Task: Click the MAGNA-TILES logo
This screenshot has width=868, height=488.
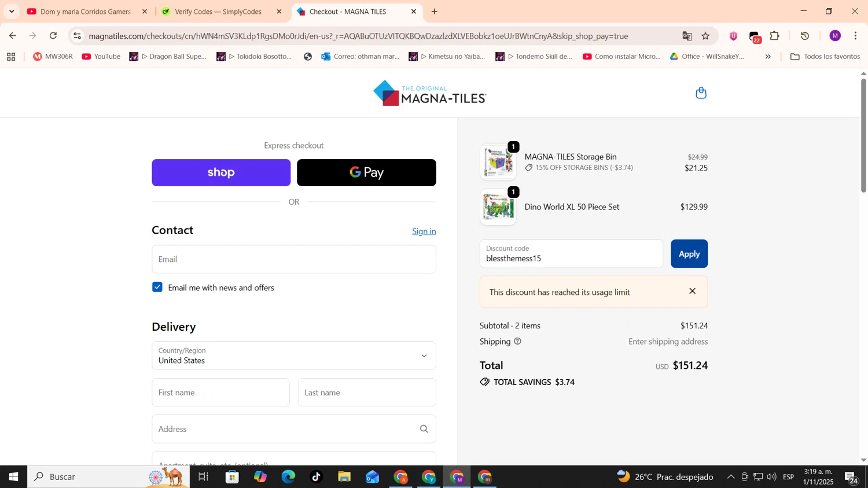Action: click(x=429, y=93)
